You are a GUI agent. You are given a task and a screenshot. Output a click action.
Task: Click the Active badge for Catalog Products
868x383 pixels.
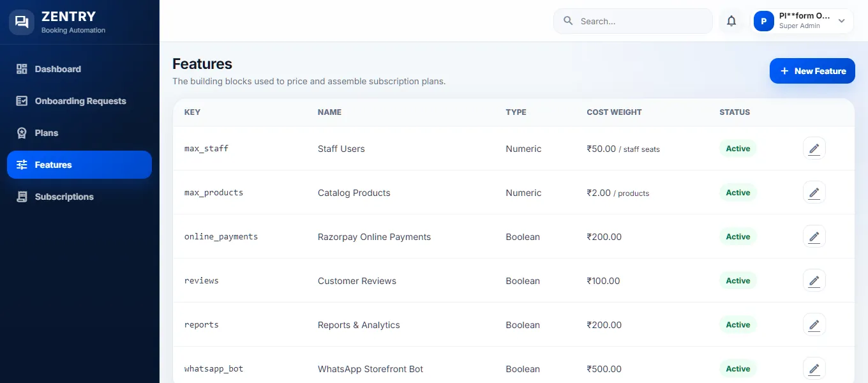click(x=738, y=192)
